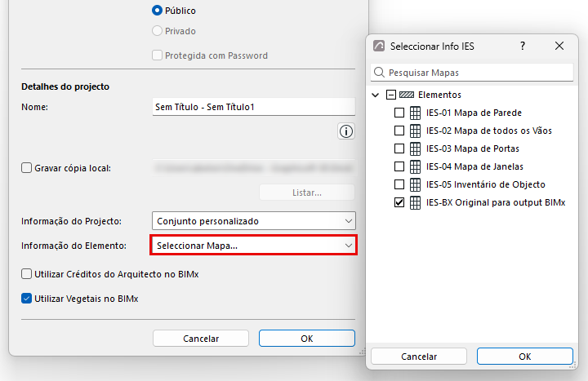The width and height of the screenshot is (588, 381).
Task: Select IES-02 Mapa de todos os Vãos label
Action: point(489,131)
